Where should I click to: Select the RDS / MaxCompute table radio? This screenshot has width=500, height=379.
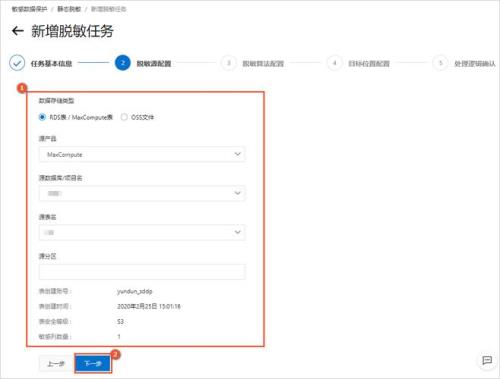coord(42,117)
